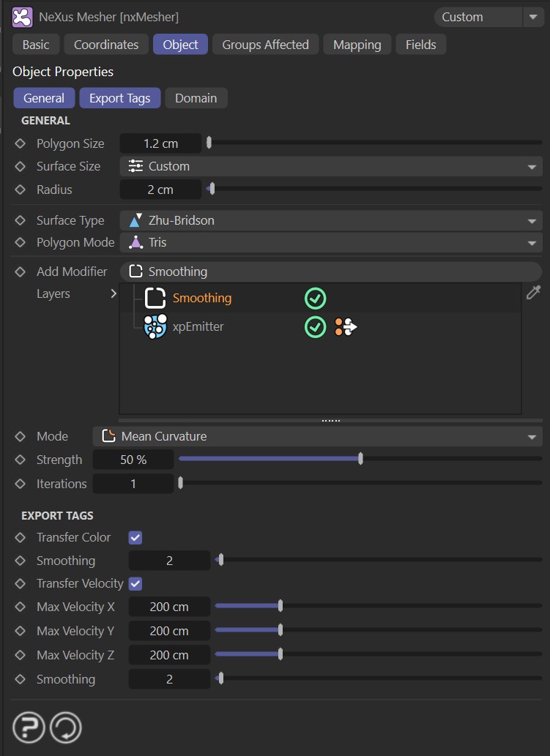Image resolution: width=550 pixels, height=756 pixels.
Task: Click the reset to defaults icon
Action: [65, 727]
